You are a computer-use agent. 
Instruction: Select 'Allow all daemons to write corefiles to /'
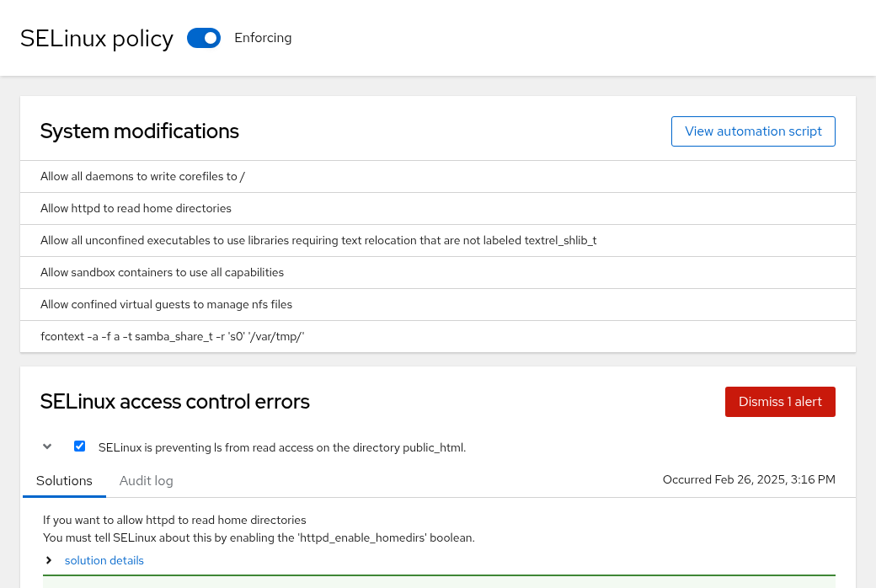437,177
